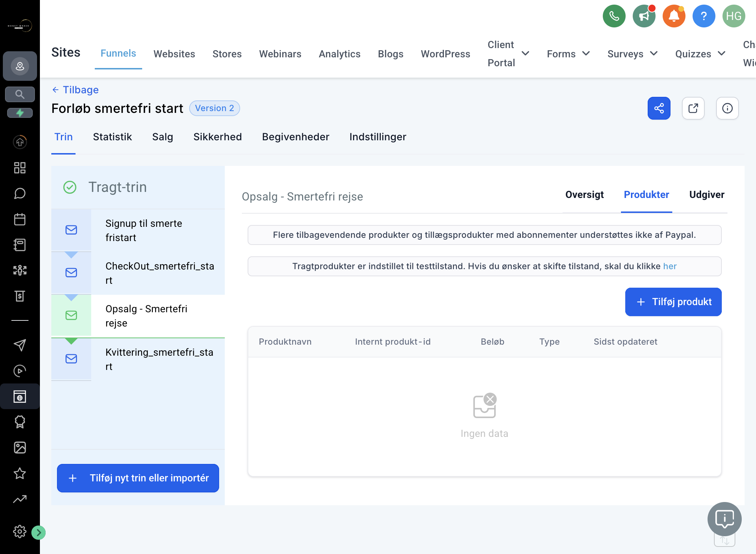Select the Kvittering_smertefri_start step
Viewport: 756px width, 554px height.
click(138, 359)
